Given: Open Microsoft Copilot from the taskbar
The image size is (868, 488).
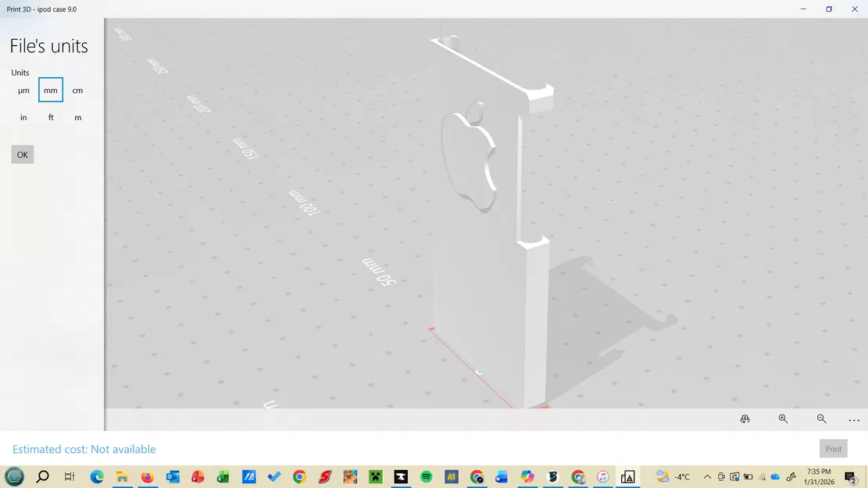Looking at the screenshot, I should pyautogui.click(x=527, y=476).
